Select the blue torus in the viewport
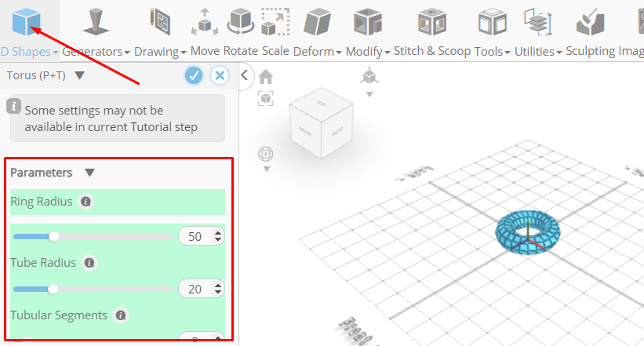644x346 pixels. click(528, 232)
